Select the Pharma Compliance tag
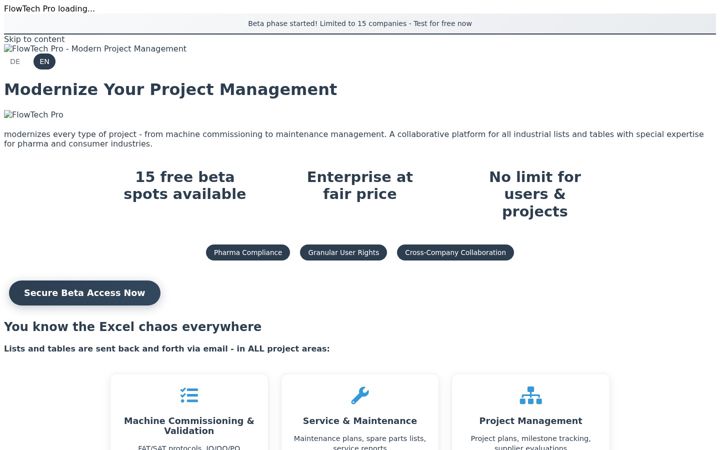720x450 pixels. pyautogui.click(x=248, y=253)
